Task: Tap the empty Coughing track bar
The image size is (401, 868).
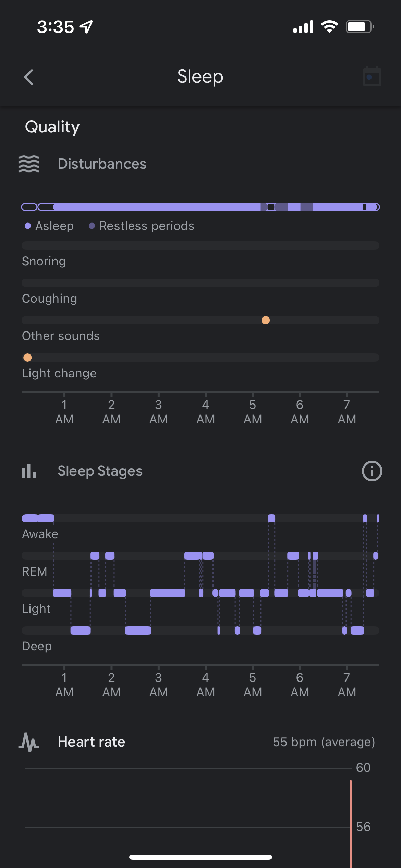Action: tap(200, 283)
